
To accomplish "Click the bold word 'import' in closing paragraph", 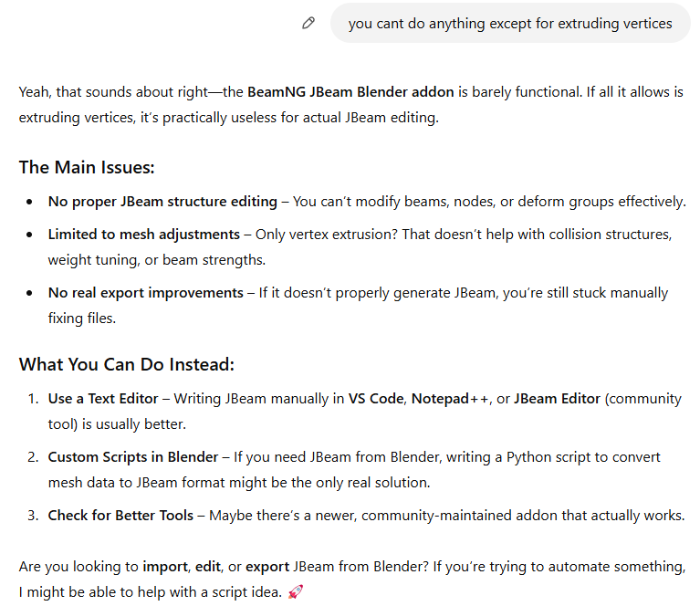I will click(x=165, y=567).
